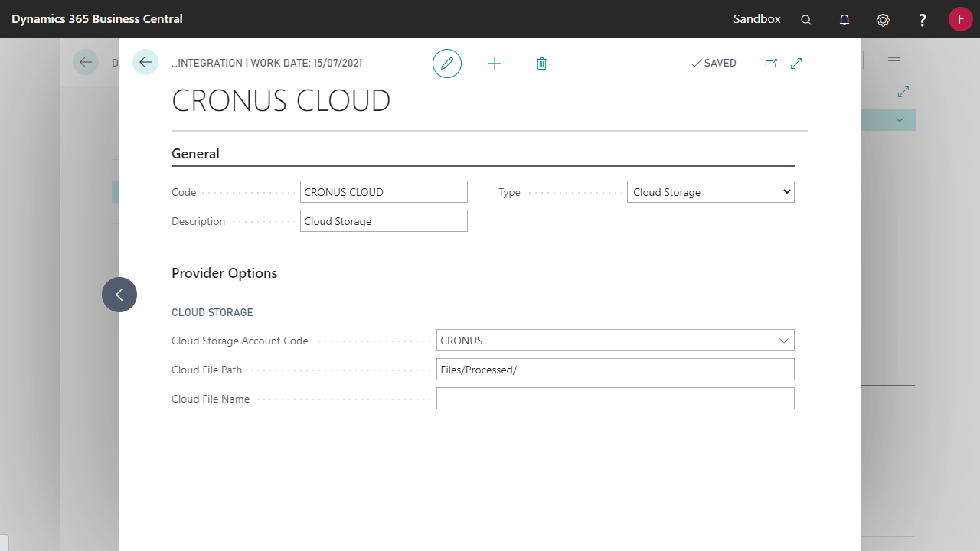Create new record with plus icon

point(495,64)
